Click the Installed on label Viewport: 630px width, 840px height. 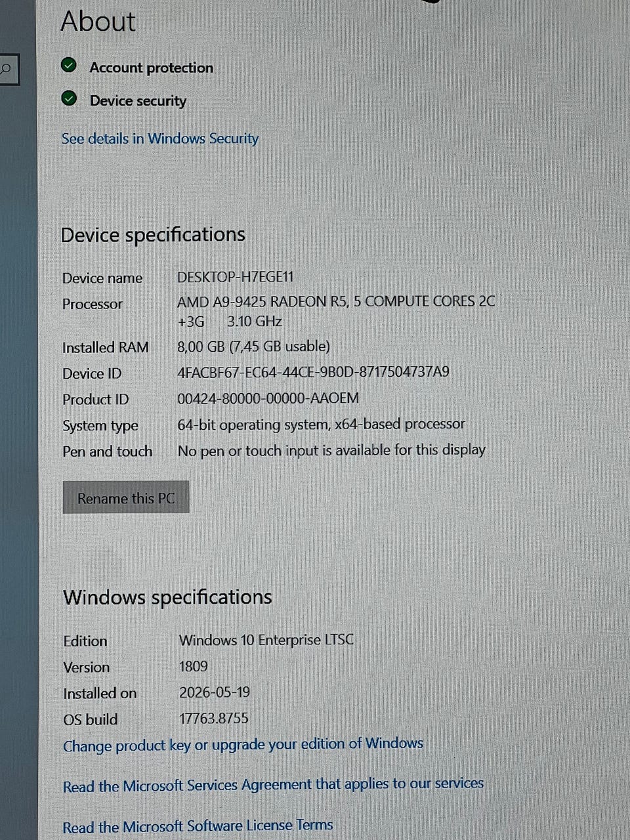click(x=100, y=694)
